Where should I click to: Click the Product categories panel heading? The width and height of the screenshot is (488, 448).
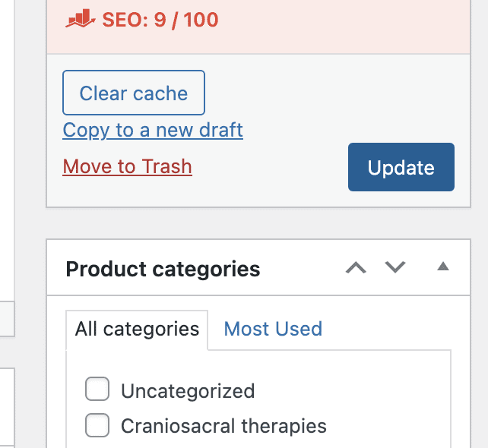click(x=163, y=269)
